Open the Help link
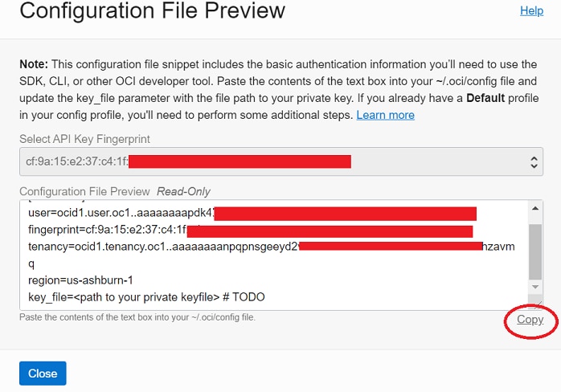The width and height of the screenshot is (561, 392). click(531, 11)
